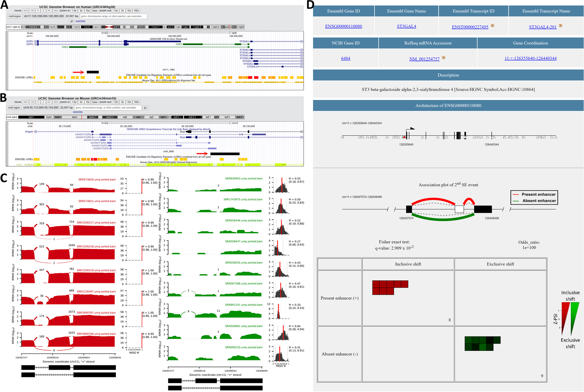Zoom in to base level in Human browser
Screen dimensions: 584x392
pyautogui.click(x=95, y=11)
